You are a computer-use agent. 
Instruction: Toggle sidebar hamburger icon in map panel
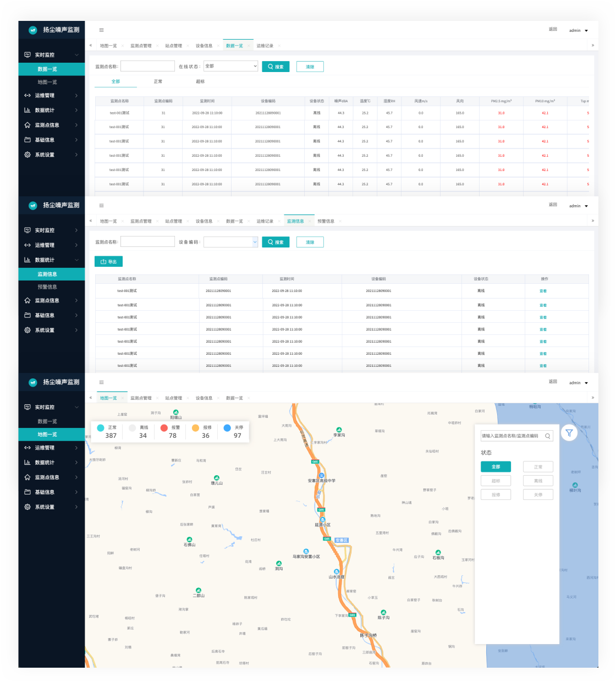[101, 382]
